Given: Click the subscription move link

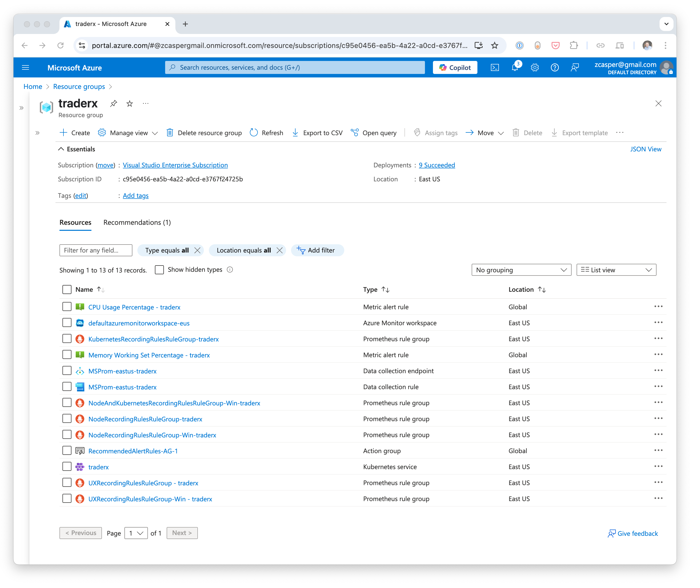Looking at the screenshot, I should point(106,165).
